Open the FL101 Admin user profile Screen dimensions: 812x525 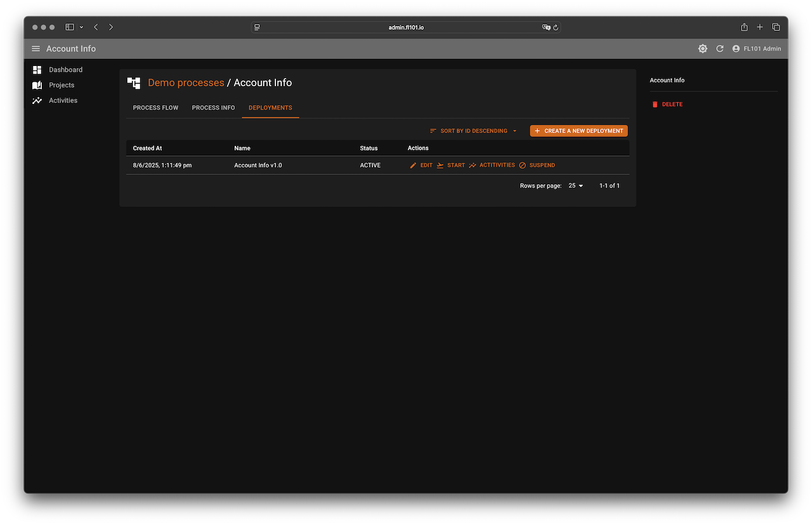pos(756,49)
